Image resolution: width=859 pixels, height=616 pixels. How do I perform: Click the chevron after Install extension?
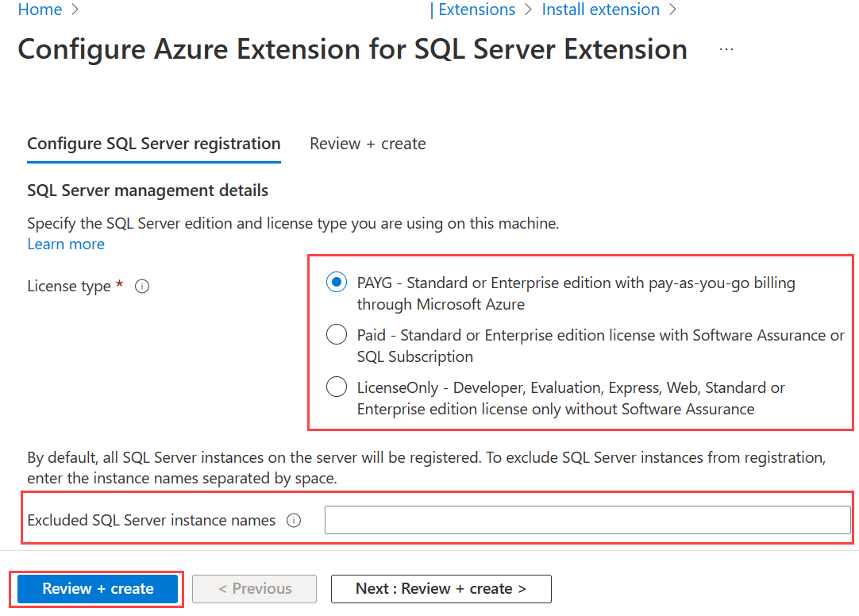[672, 10]
